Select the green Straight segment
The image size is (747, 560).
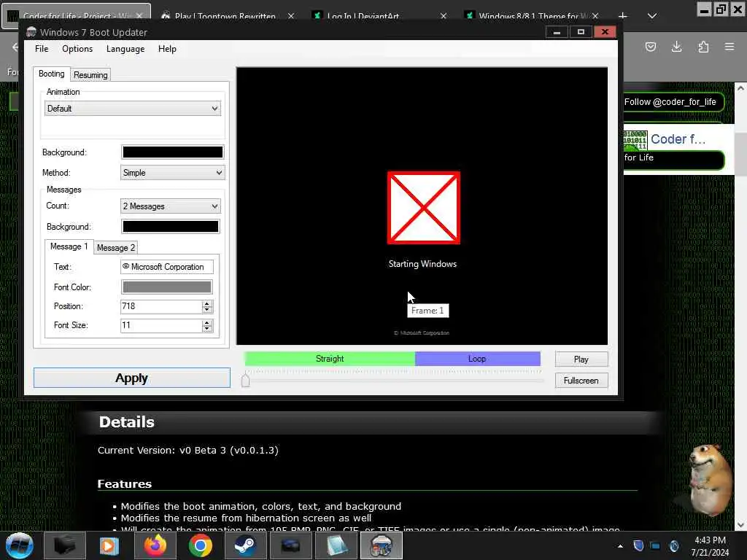pos(330,359)
